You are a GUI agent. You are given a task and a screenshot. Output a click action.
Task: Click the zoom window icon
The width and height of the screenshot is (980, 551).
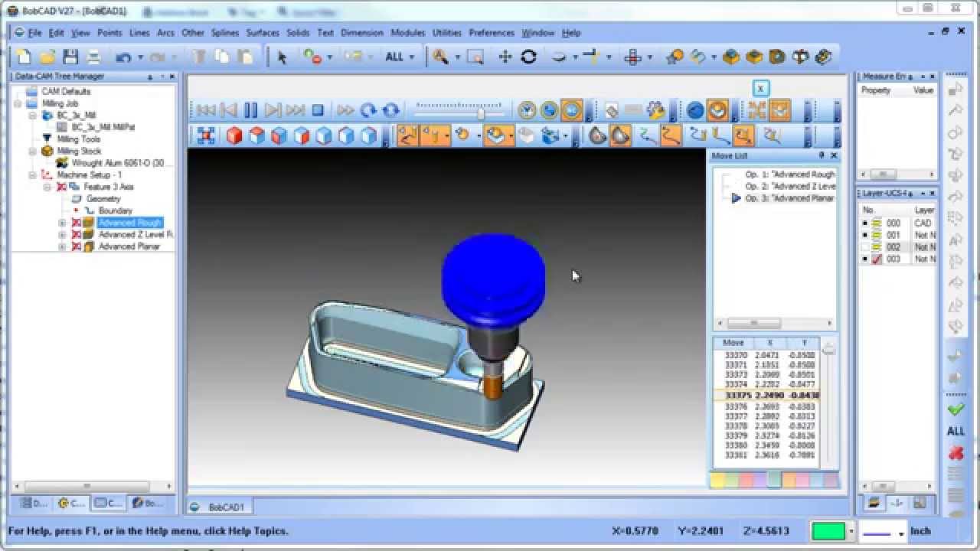[x=475, y=57]
